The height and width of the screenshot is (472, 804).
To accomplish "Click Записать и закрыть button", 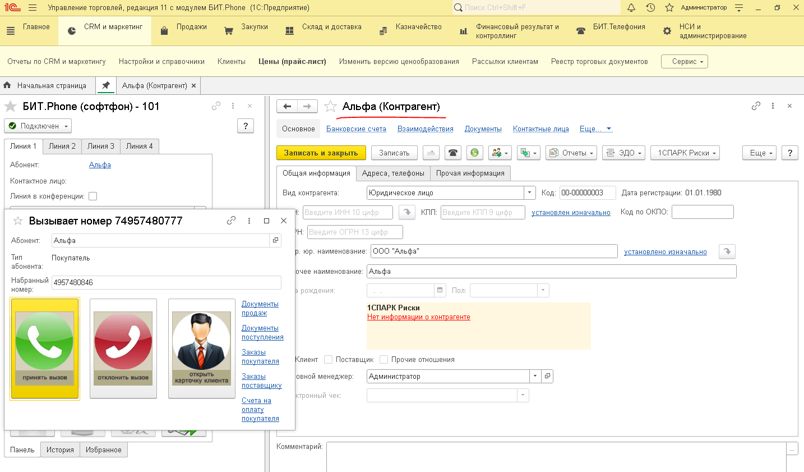I will click(321, 153).
